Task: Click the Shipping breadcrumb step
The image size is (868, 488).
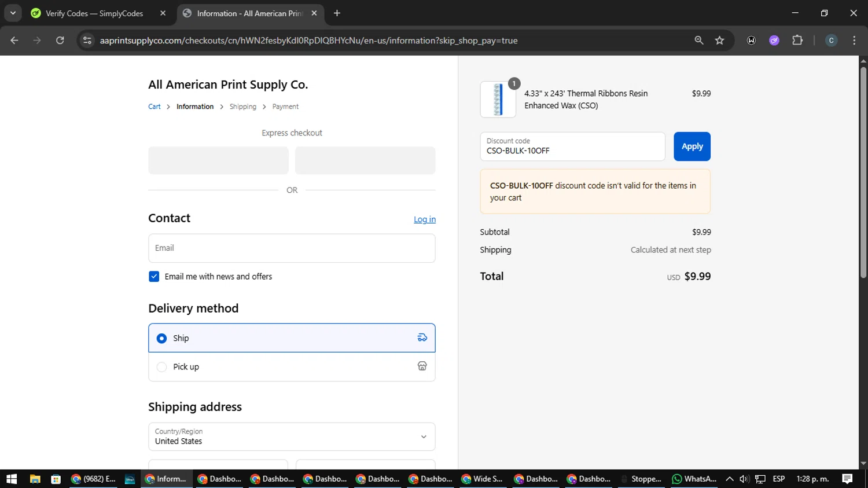Action: pos(243,107)
